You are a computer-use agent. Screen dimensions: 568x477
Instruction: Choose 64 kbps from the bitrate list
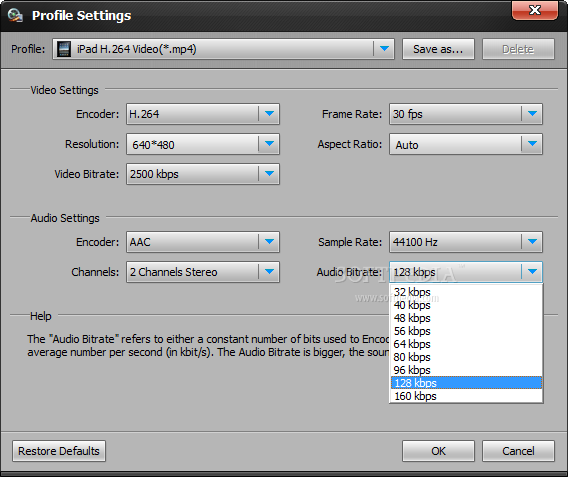pyautogui.click(x=466, y=344)
